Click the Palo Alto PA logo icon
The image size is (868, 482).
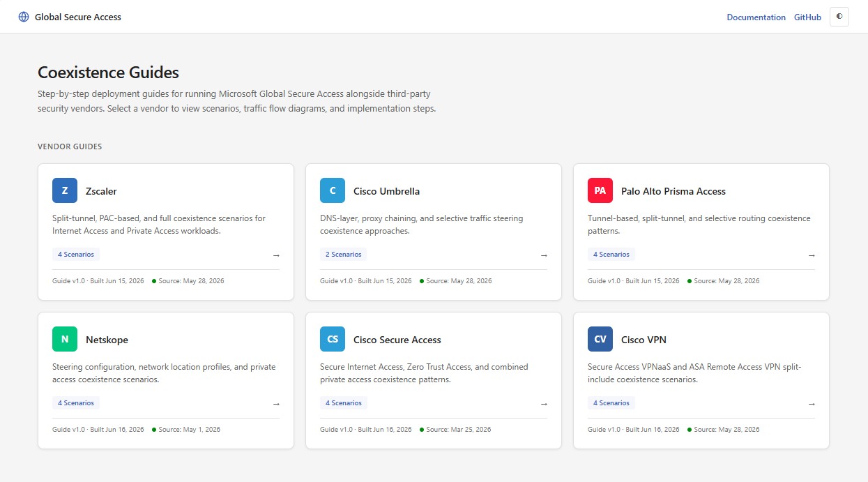click(x=600, y=190)
